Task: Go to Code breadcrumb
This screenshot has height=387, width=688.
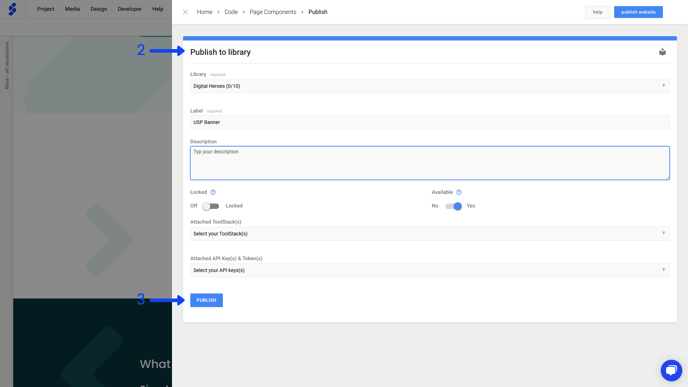Action: click(231, 12)
